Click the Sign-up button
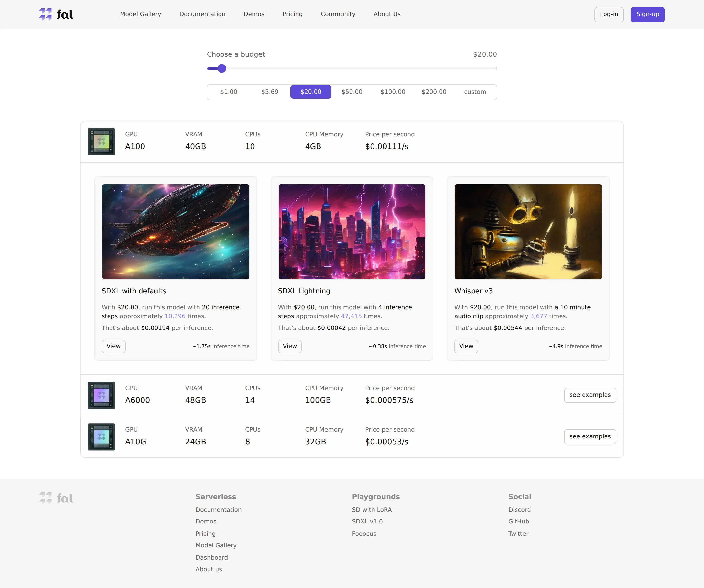Viewport: 704px width, 588px height. pyautogui.click(x=647, y=14)
